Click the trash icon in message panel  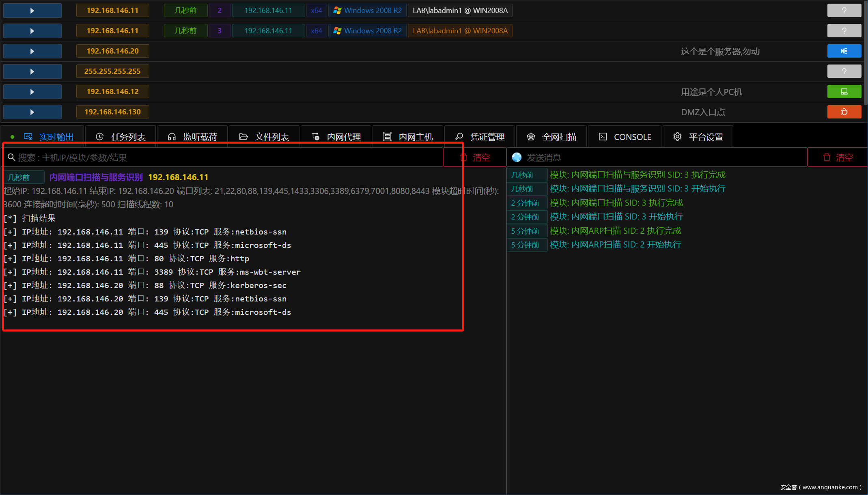coord(827,157)
